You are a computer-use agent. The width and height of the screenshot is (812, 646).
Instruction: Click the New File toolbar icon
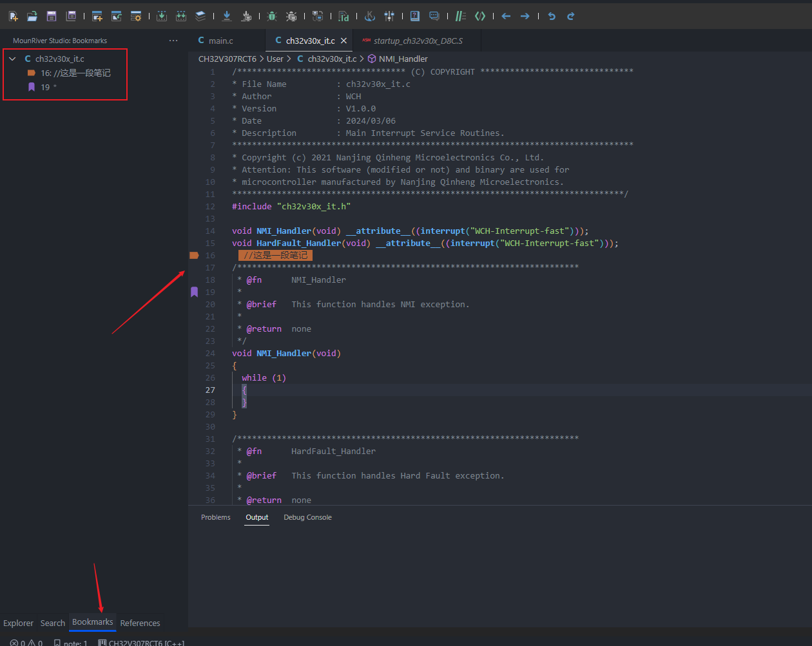pos(13,16)
